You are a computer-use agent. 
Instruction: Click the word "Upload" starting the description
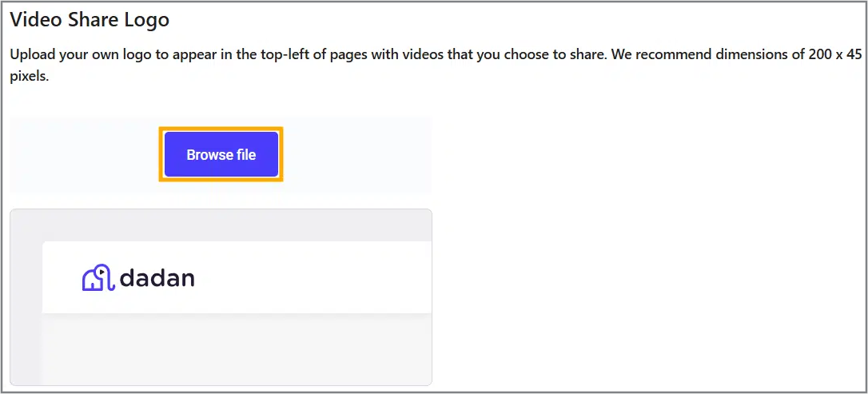point(32,56)
